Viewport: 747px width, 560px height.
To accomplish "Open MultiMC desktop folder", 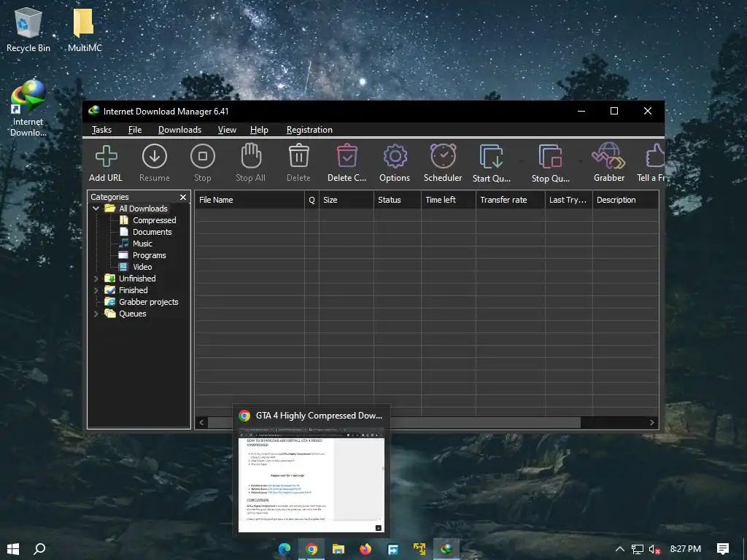I will click(85, 29).
